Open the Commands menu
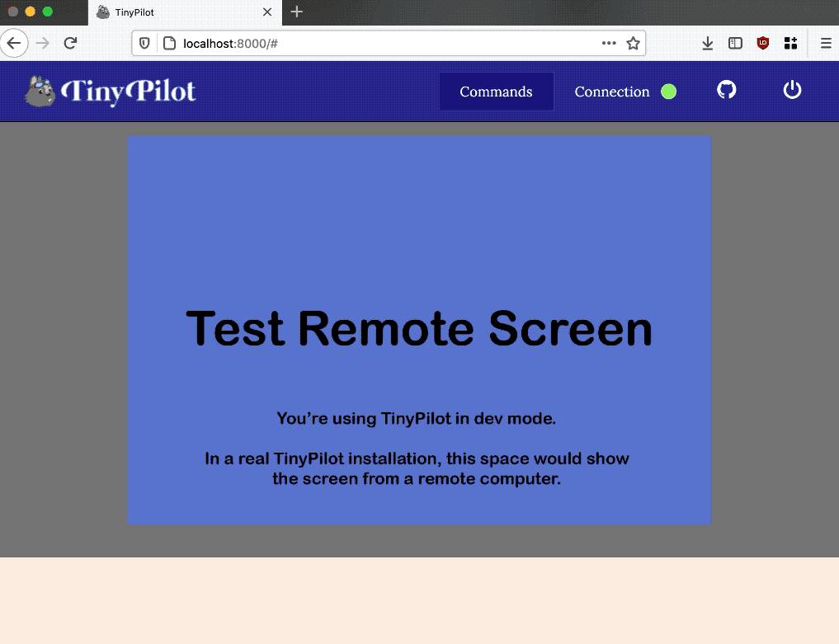This screenshot has height=644, width=839. (496, 92)
